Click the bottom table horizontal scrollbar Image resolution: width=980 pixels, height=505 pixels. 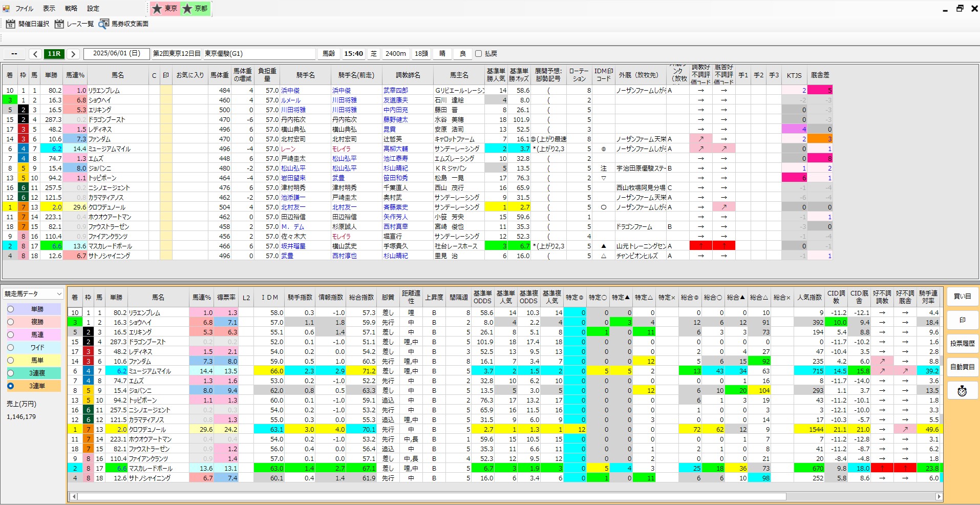tap(430, 496)
